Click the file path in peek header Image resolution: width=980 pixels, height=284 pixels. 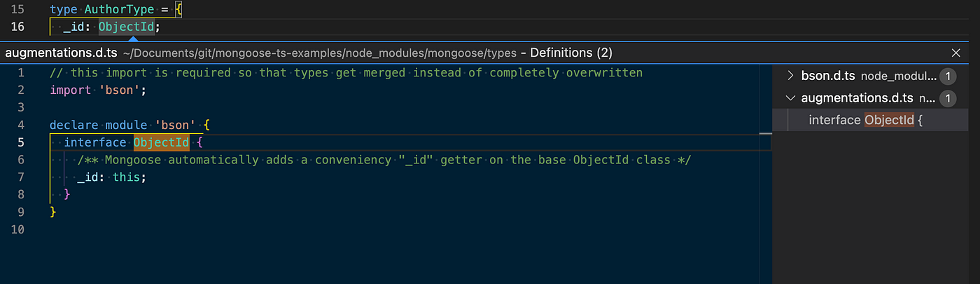pyautogui.click(x=320, y=53)
